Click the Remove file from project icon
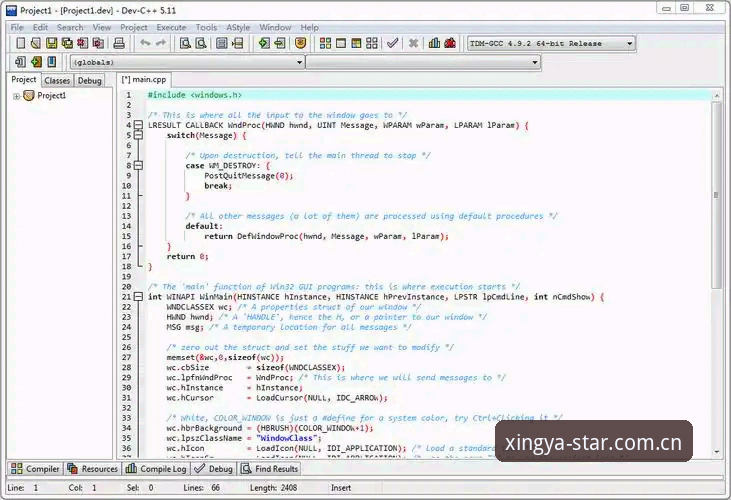Image resolution: width=731 pixels, height=500 pixels. [280, 43]
